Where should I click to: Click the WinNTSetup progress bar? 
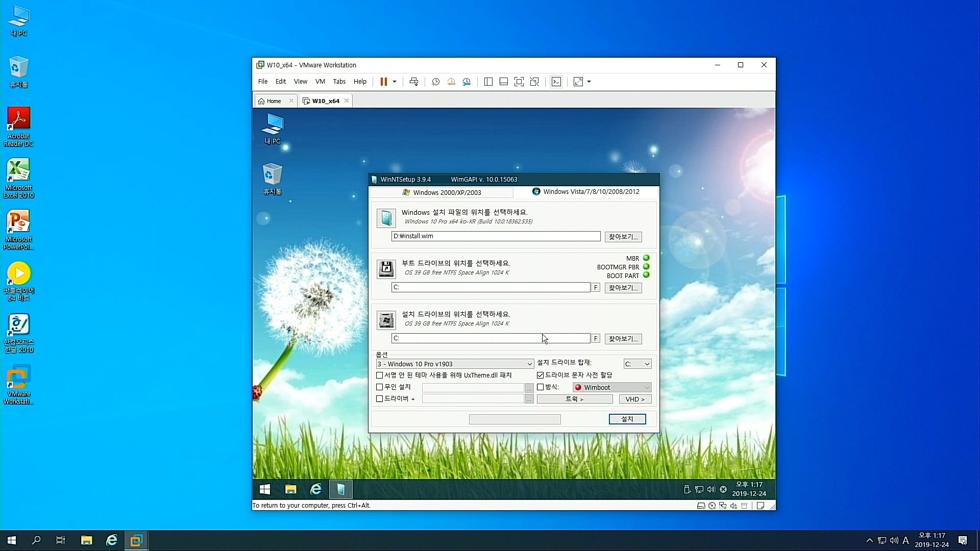pos(514,419)
